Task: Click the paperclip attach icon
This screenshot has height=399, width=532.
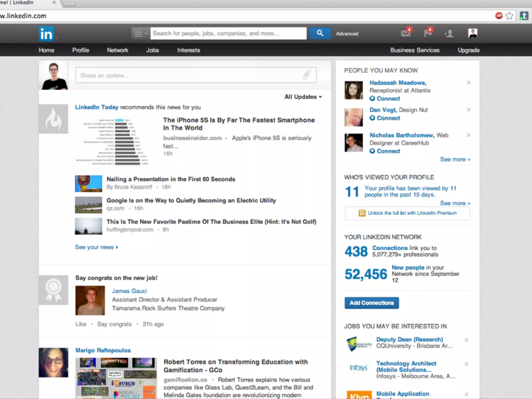Action: pyautogui.click(x=307, y=75)
